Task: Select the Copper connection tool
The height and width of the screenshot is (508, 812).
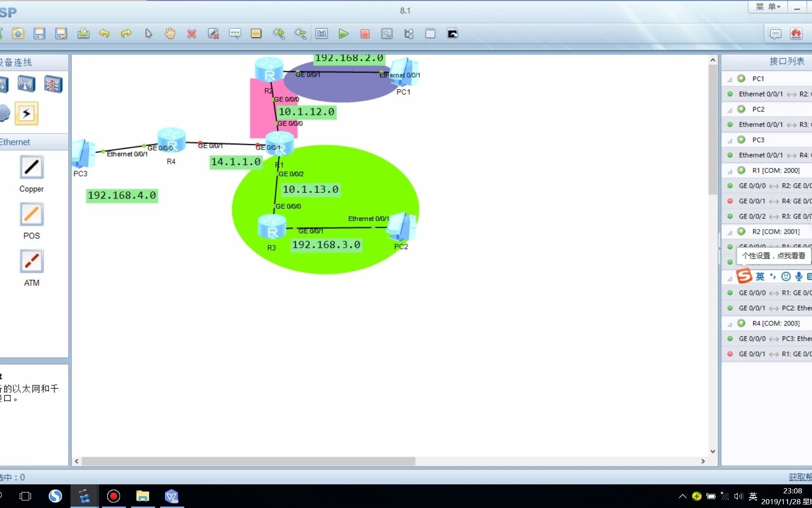Action: 31,167
